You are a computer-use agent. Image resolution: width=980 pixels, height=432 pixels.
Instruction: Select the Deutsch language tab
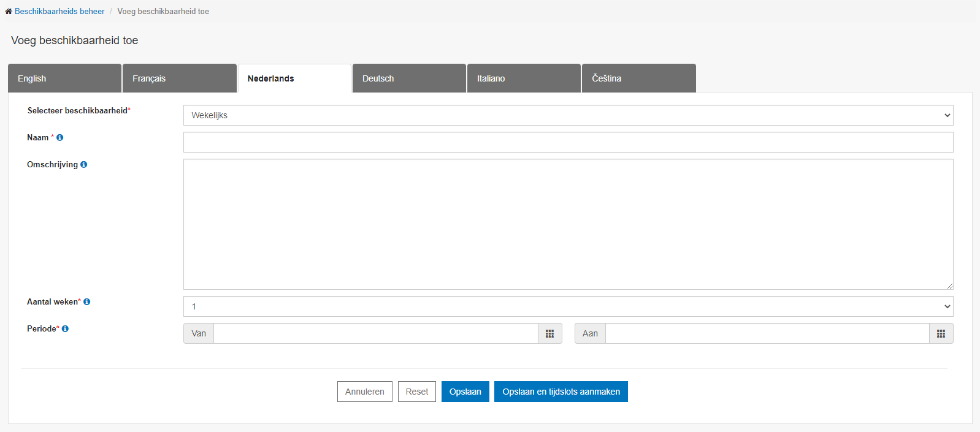408,78
